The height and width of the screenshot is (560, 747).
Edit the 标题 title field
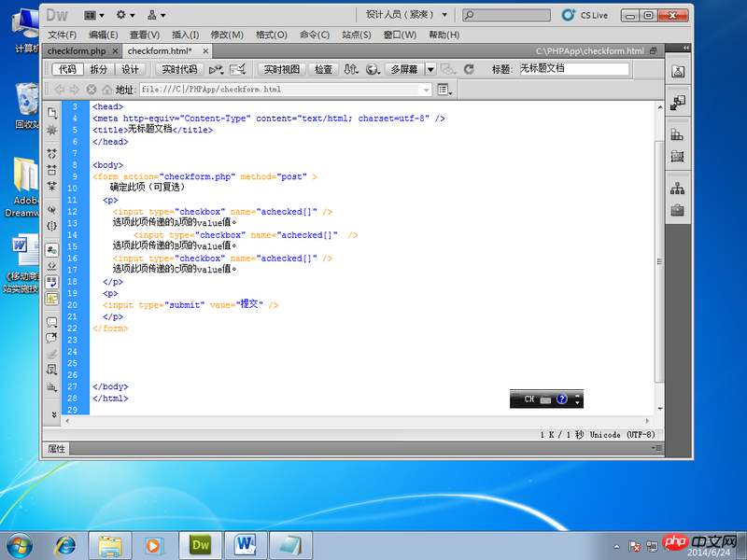tap(573, 69)
